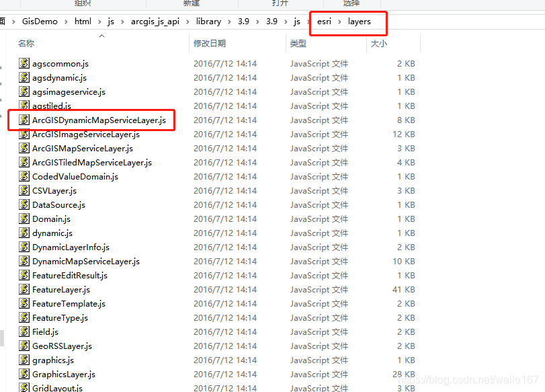Click the GeoRSSLayer.js file icon
This screenshot has width=545, height=392.
click(x=24, y=346)
